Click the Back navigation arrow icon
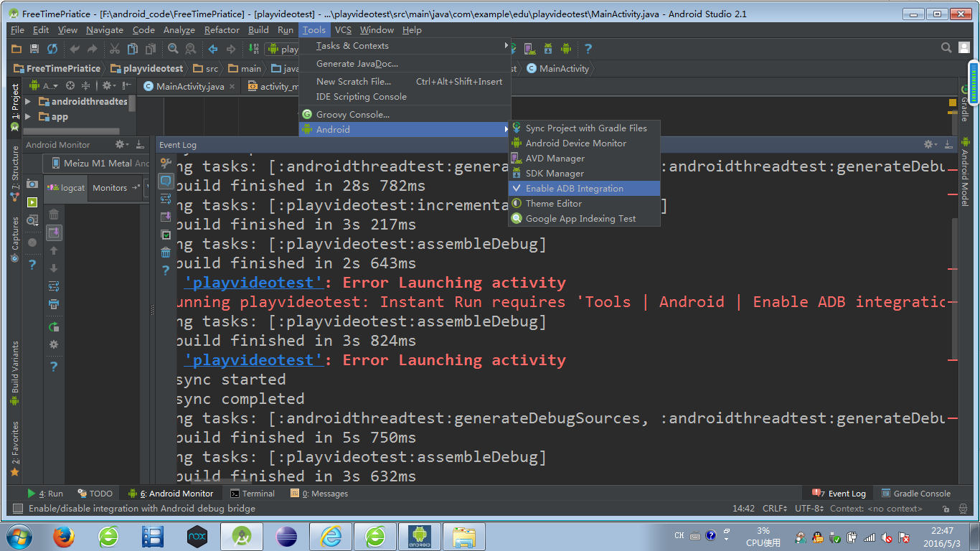Screen dimensions: 980x551 pyautogui.click(x=213, y=49)
